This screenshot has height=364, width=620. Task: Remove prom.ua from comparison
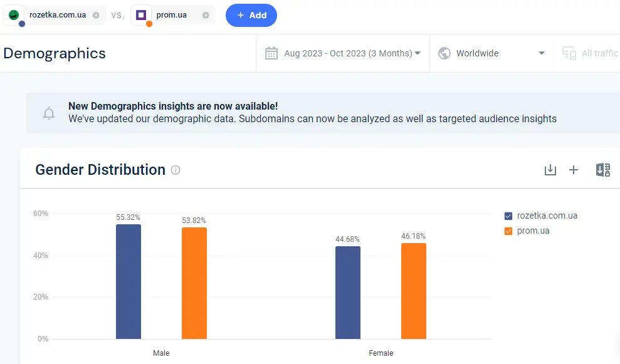[x=206, y=15]
